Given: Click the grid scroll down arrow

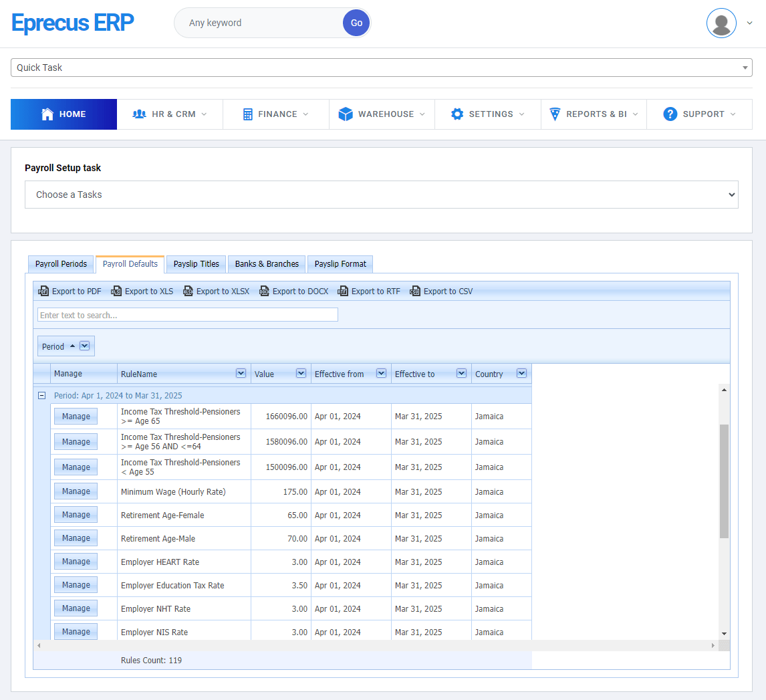Looking at the screenshot, I should point(724,634).
